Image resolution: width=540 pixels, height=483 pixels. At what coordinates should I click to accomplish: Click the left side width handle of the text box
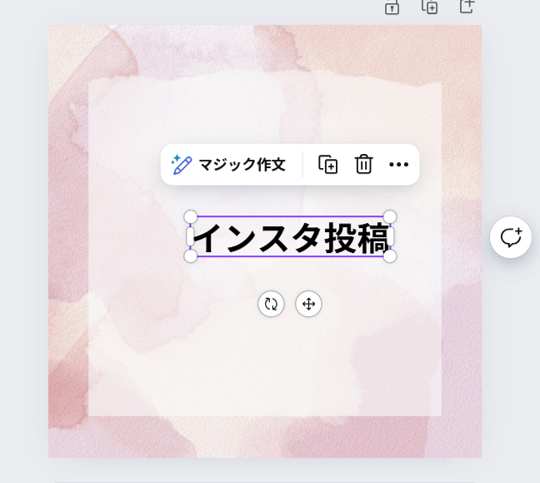(190, 237)
